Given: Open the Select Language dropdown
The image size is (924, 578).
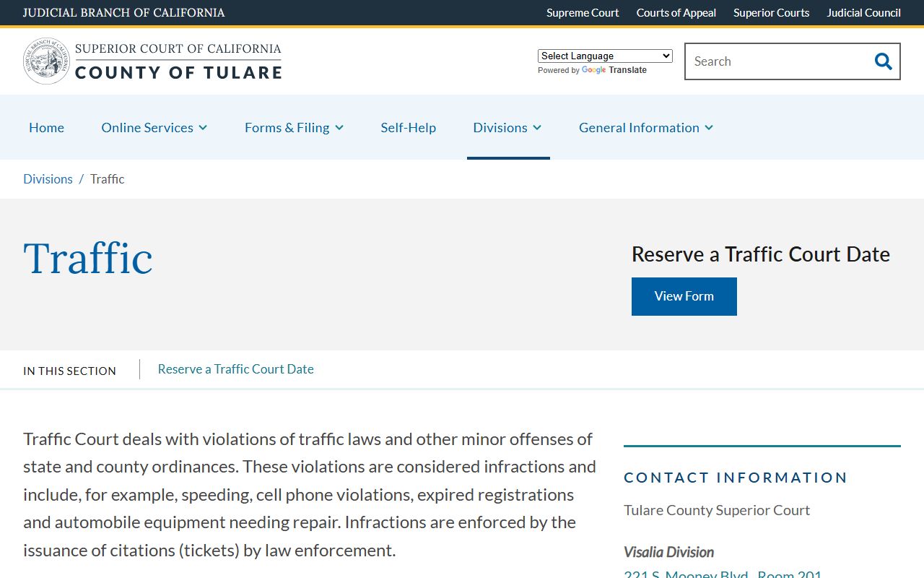Looking at the screenshot, I should point(605,56).
